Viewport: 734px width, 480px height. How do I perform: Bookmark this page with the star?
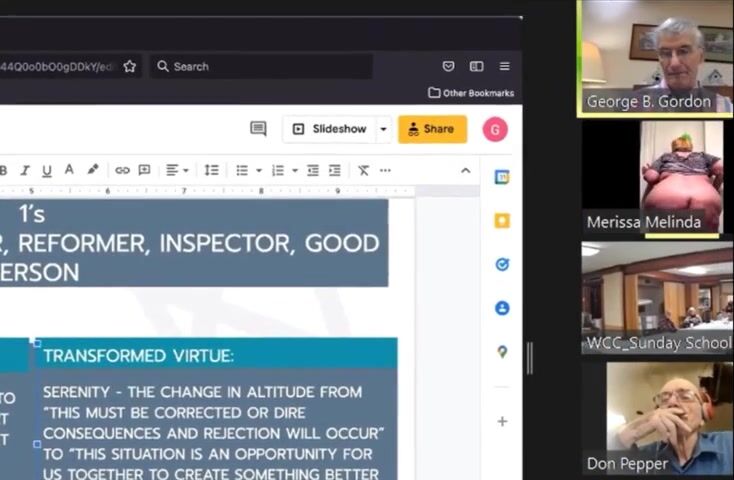click(130, 66)
